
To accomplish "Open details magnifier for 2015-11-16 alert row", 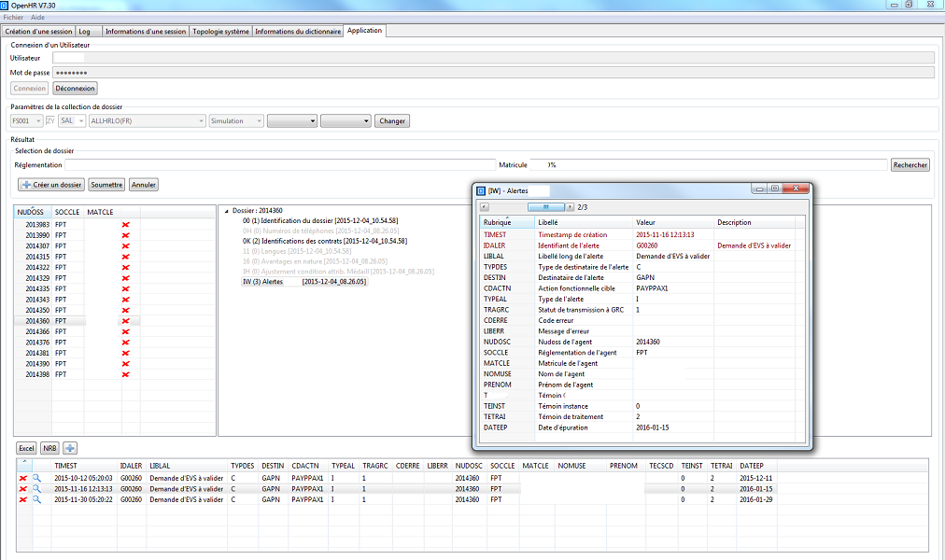I will (x=37, y=488).
